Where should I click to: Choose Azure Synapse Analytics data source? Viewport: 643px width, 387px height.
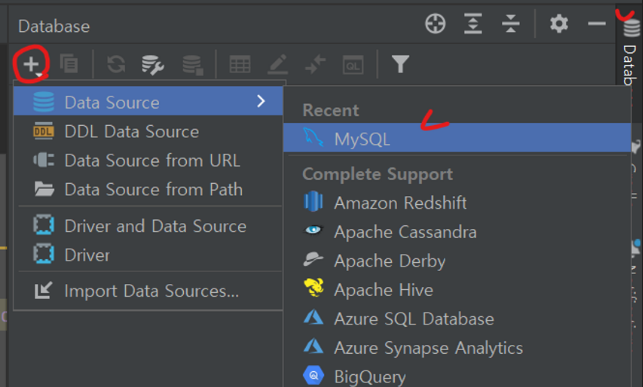tap(457, 348)
